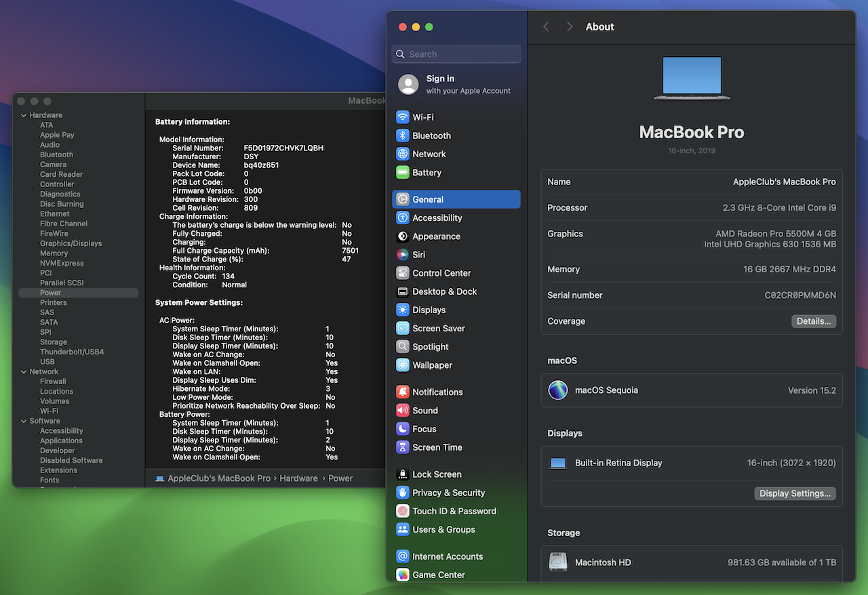Screen dimensions: 868x595
Task: Open the Sound speaker icon
Action: pos(403,410)
